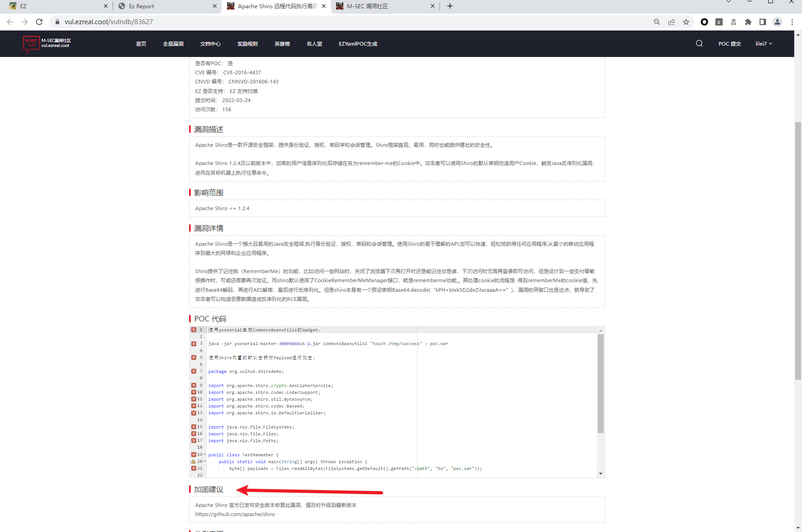The image size is (802, 532).
Task: Click the browser forward arrow
Action: click(x=25, y=22)
